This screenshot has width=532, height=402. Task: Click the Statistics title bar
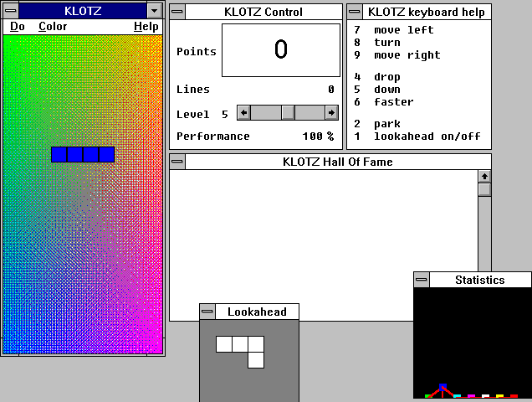pos(480,280)
